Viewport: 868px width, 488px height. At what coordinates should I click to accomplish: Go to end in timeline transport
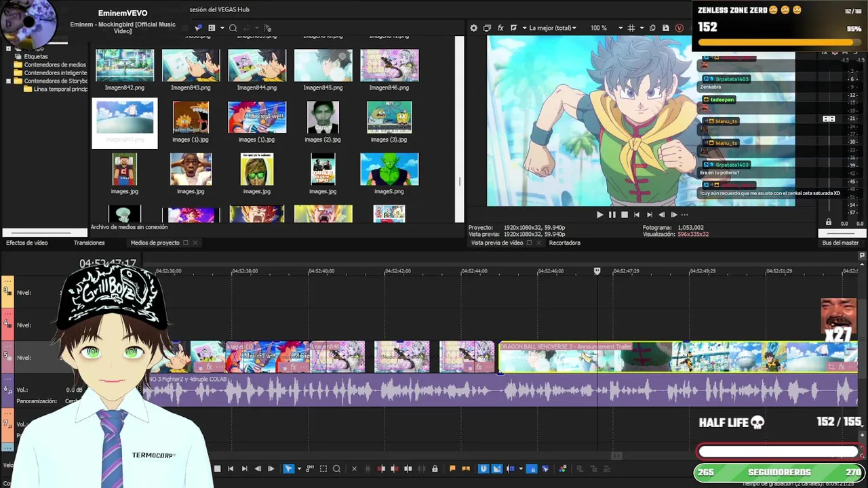(x=244, y=468)
